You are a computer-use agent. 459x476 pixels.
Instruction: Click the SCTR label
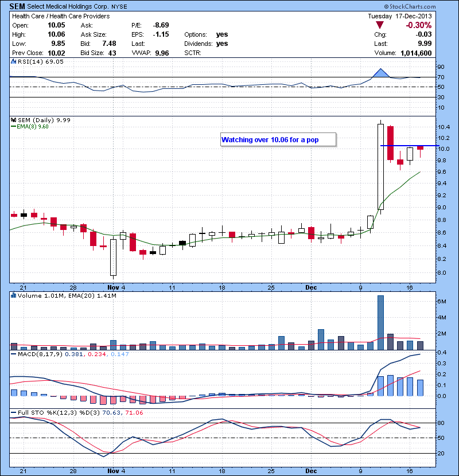click(x=193, y=53)
